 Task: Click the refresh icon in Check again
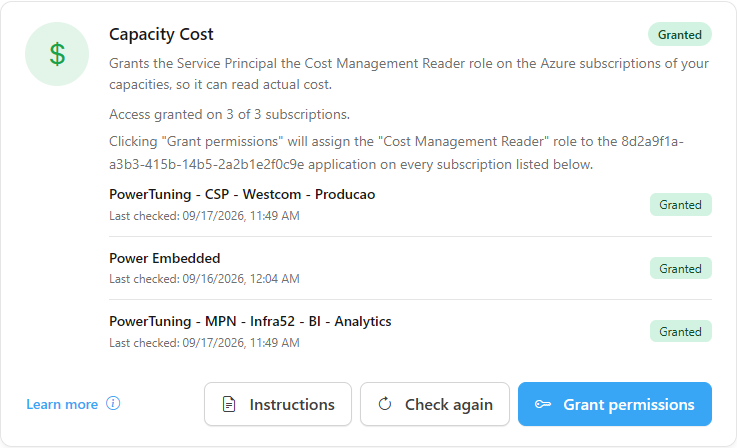pos(385,404)
